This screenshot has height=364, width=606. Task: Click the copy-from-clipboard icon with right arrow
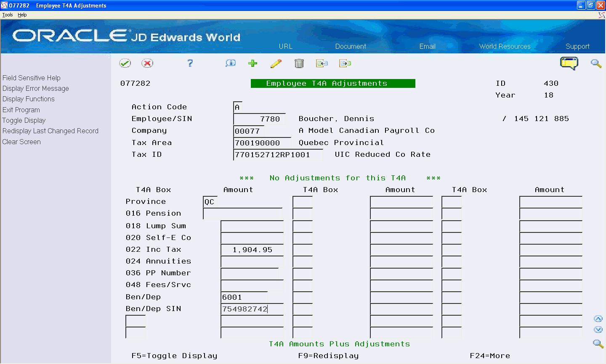[345, 63]
